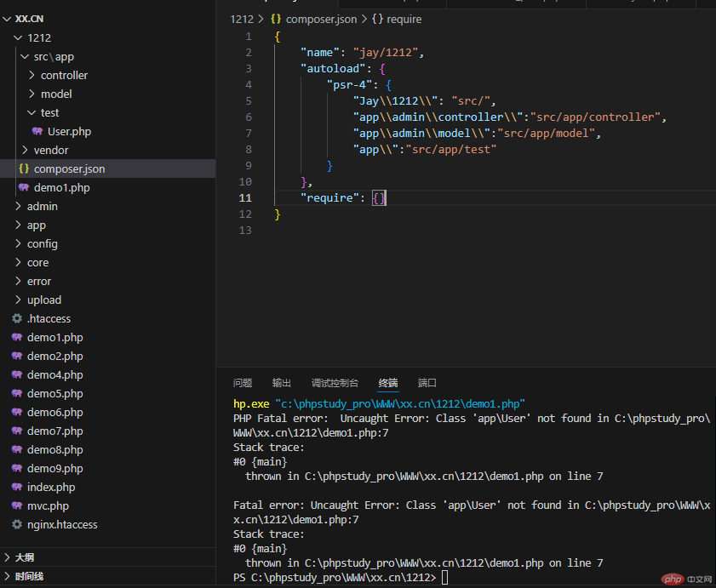716x588 pixels.
Task: Expand the upload folder chevron
Action: (x=18, y=300)
